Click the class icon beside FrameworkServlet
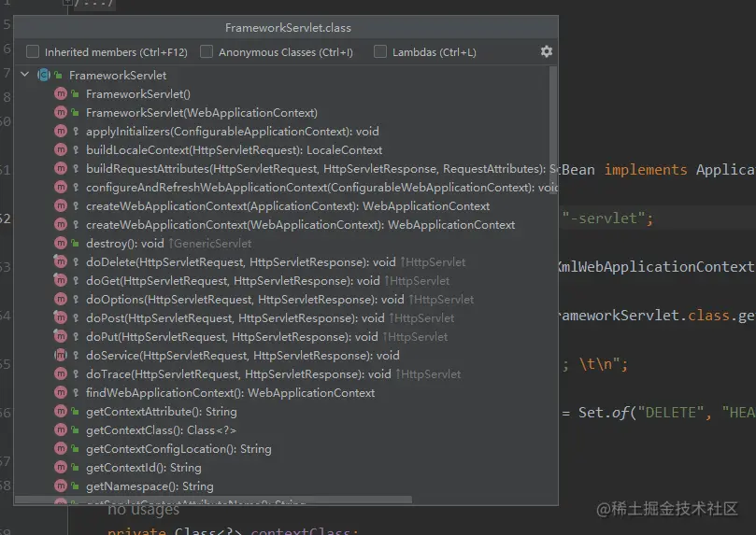Image resolution: width=756 pixels, height=535 pixels. point(44,75)
